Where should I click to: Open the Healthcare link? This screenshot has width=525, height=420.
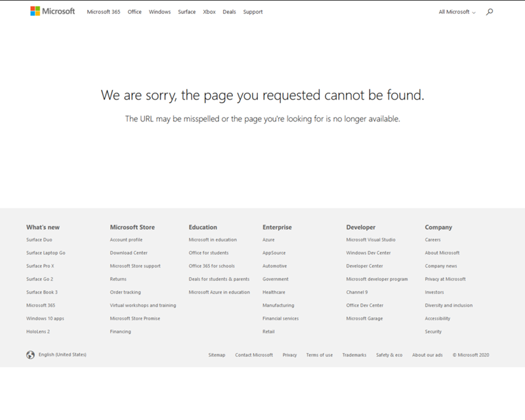(x=274, y=292)
